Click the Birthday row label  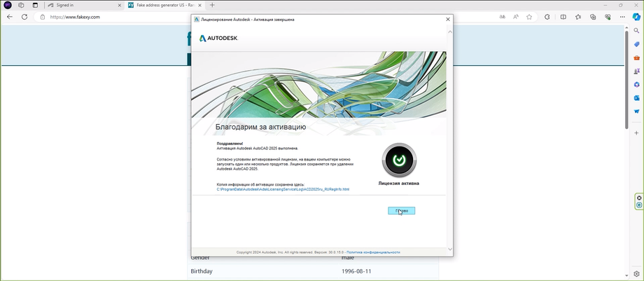[202, 271]
